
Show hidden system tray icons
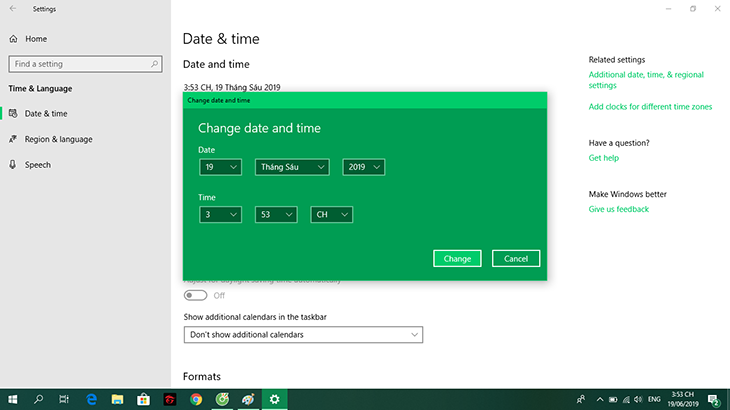tap(600, 399)
